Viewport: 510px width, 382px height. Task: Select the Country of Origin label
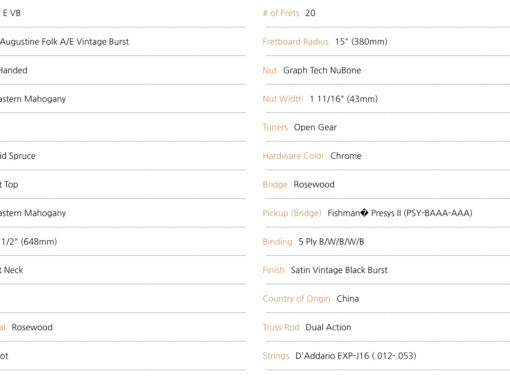(296, 299)
